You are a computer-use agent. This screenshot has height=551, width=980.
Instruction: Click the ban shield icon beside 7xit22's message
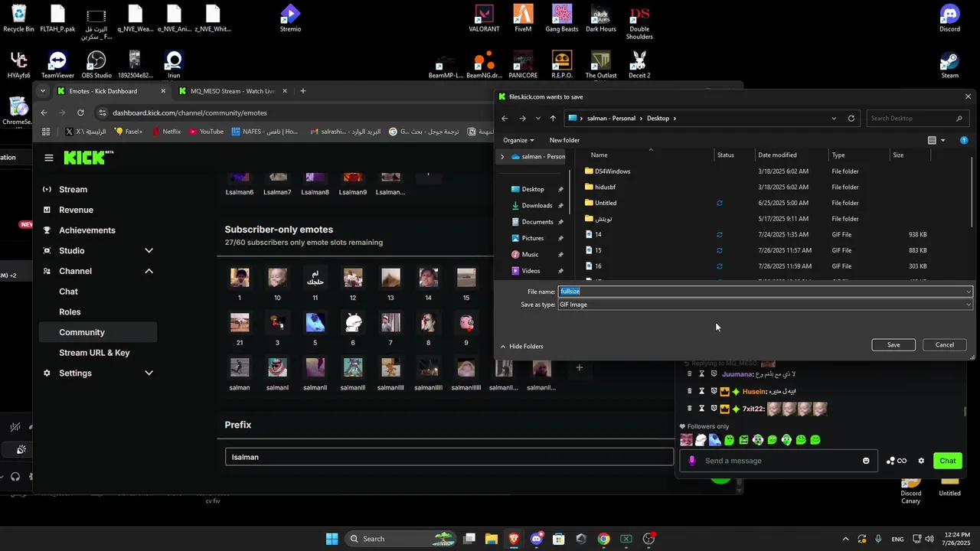click(x=714, y=409)
